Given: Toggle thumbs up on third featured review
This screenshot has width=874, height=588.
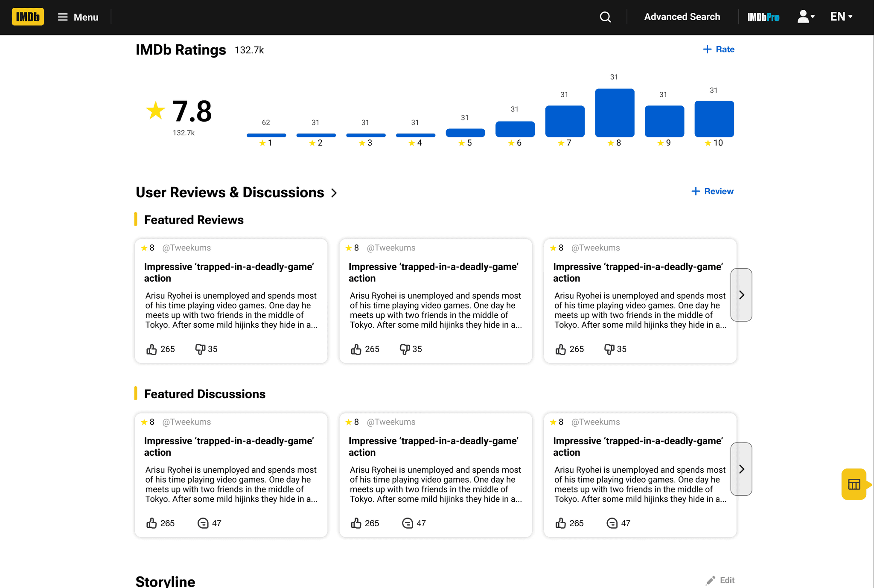Looking at the screenshot, I should pos(560,349).
